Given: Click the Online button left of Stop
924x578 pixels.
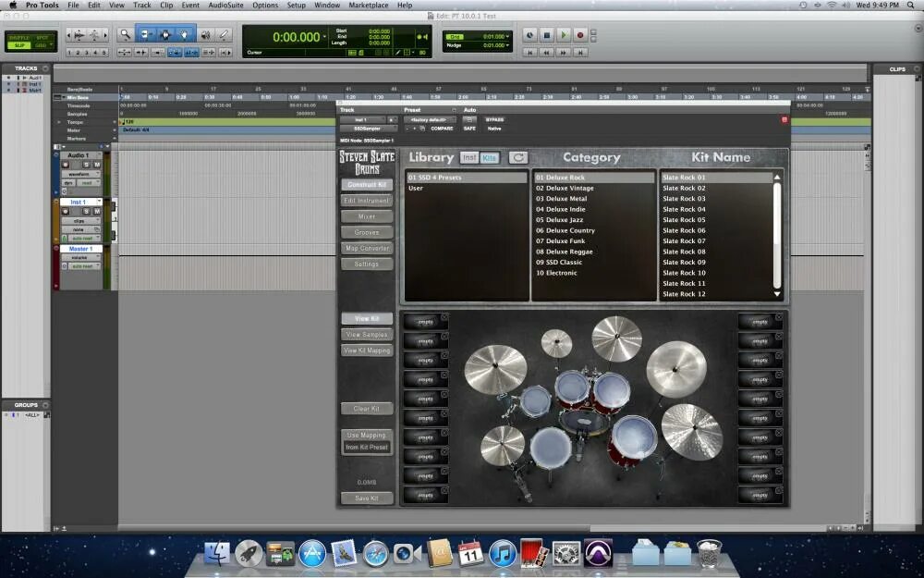Looking at the screenshot, I should 529,35.
